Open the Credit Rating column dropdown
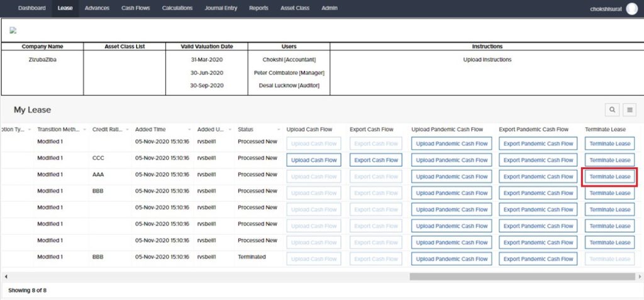 coord(126,130)
